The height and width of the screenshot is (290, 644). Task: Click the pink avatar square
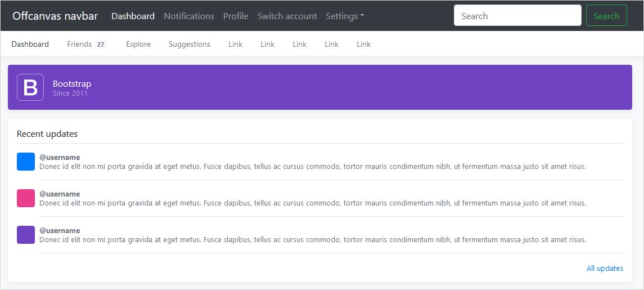(26, 198)
